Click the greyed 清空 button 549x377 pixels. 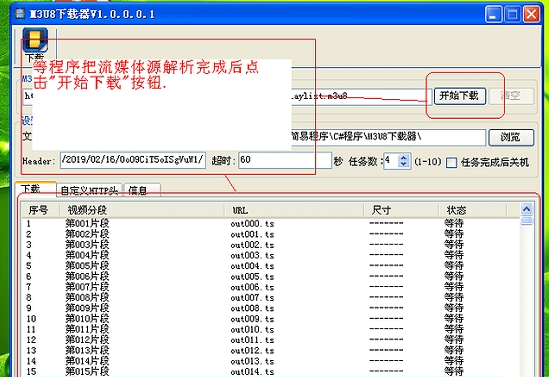(511, 96)
